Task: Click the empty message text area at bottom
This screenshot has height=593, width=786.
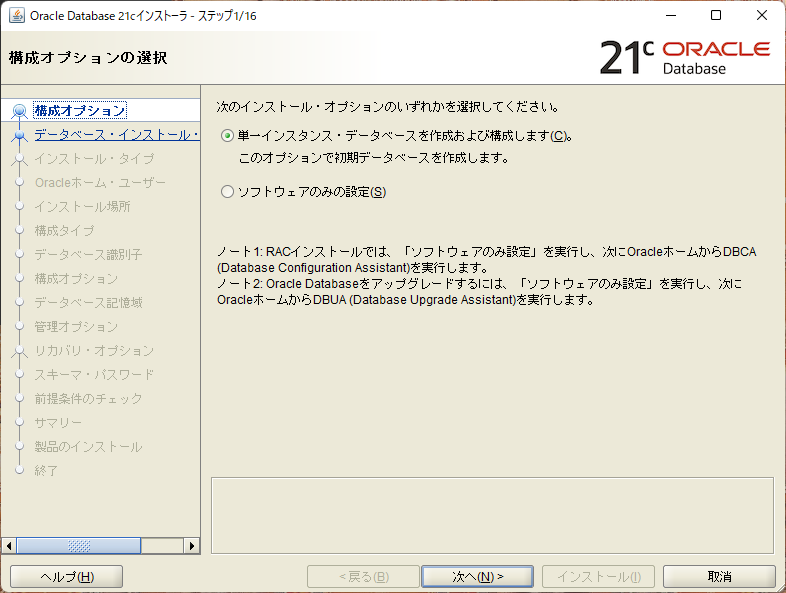Action: [x=492, y=515]
